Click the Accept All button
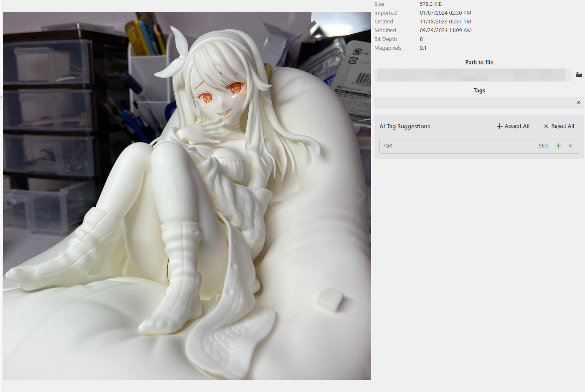The image size is (585, 392). (513, 126)
